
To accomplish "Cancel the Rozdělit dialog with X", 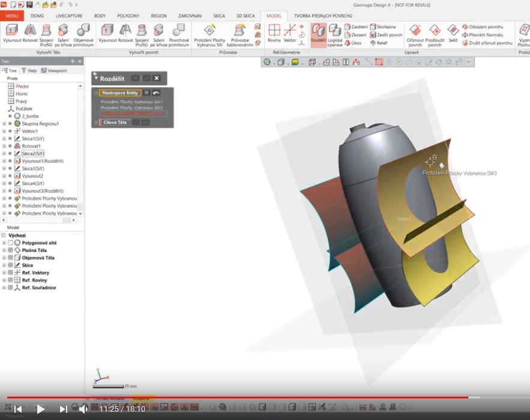I will [x=157, y=78].
